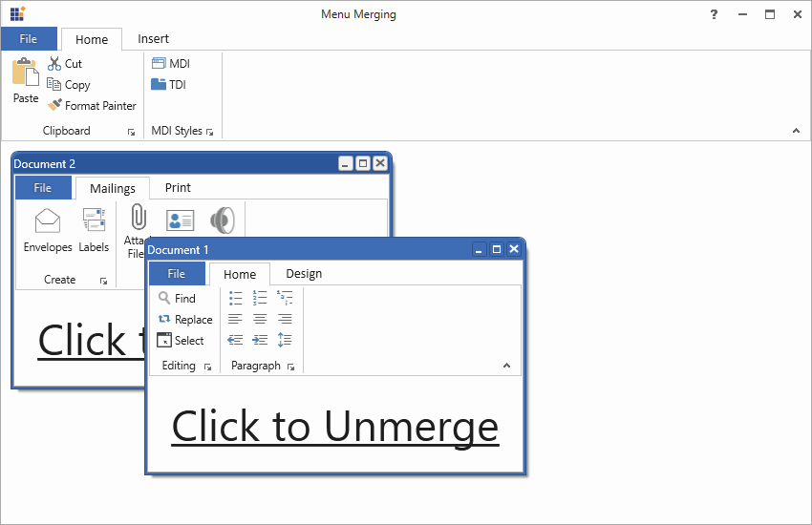Click the Envelopes icon in Document 2
Viewport: 812px width, 525px height.
point(48,230)
